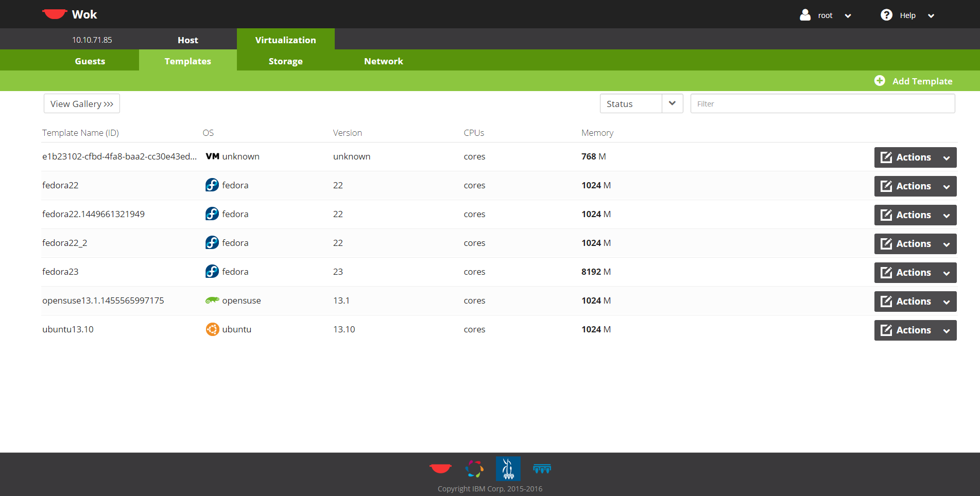The width and height of the screenshot is (980, 496).
Task: Open the Storage tab
Action: coord(285,61)
